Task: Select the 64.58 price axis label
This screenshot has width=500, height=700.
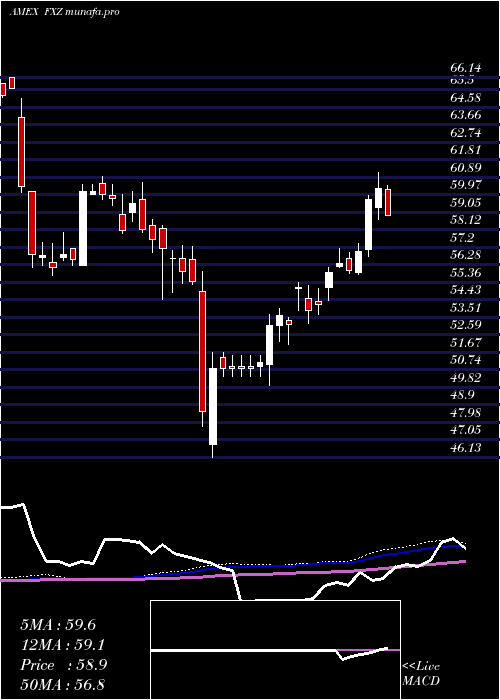Action: click(466, 97)
